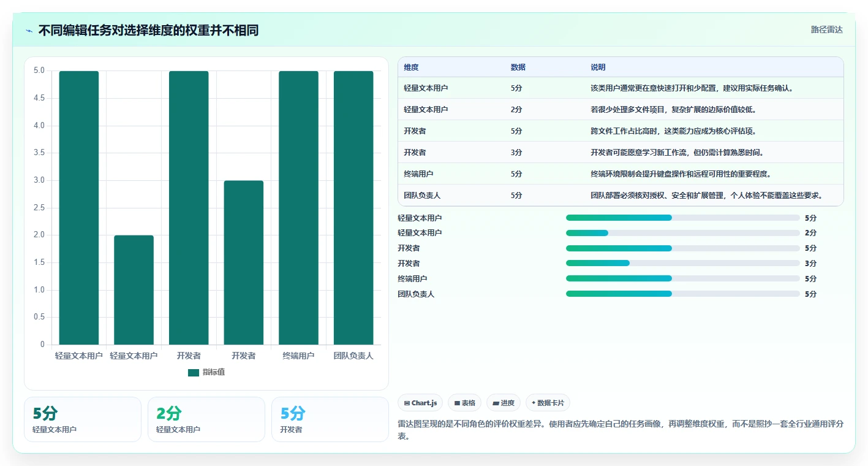The image size is (868, 466).
Task: Click the 数据 column header of the table
Action: (518, 67)
